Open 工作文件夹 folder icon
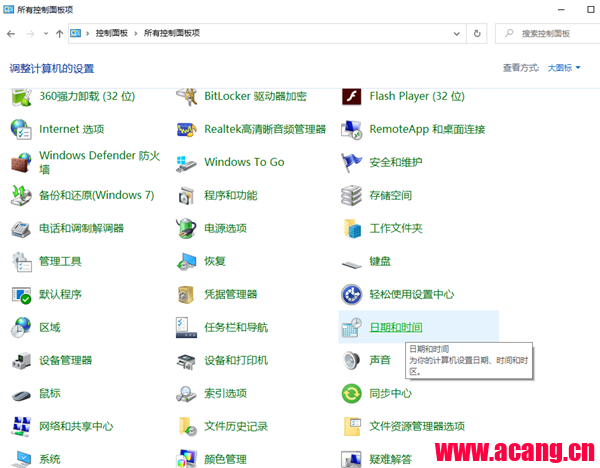This screenshot has height=468, width=600. [352, 228]
